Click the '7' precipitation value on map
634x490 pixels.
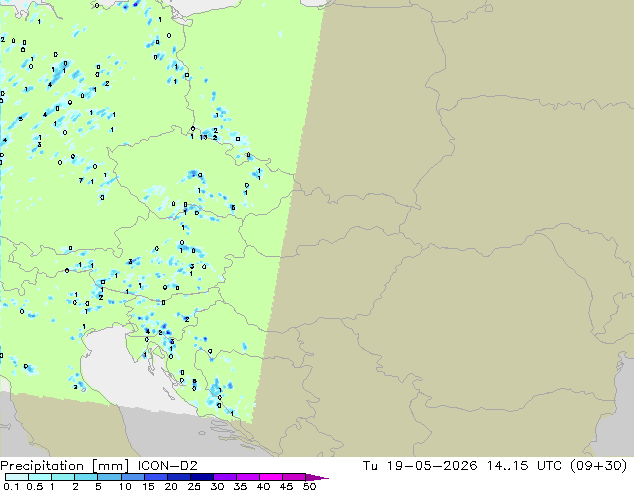[81, 180]
